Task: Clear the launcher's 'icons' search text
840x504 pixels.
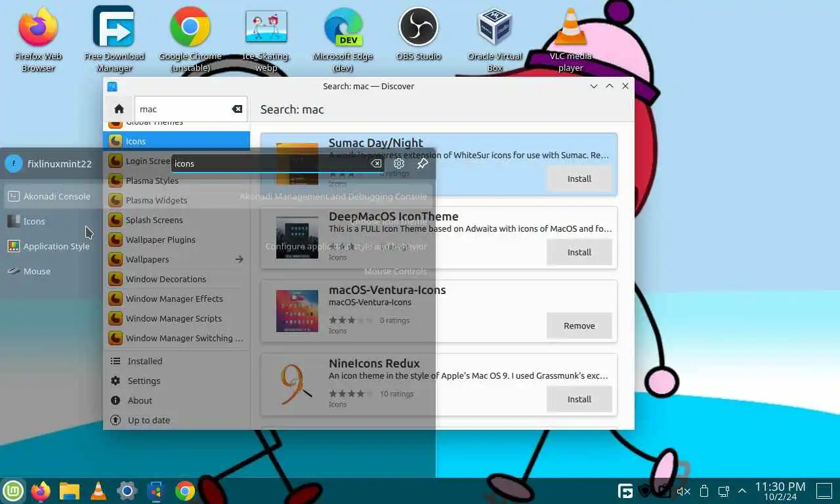Action: pos(376,163)
